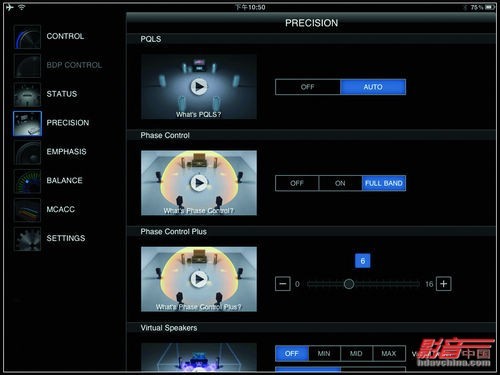Open the BALANCE sidebar icon
Viewport: 500px width, 375px height.
[x=27, y=181]
